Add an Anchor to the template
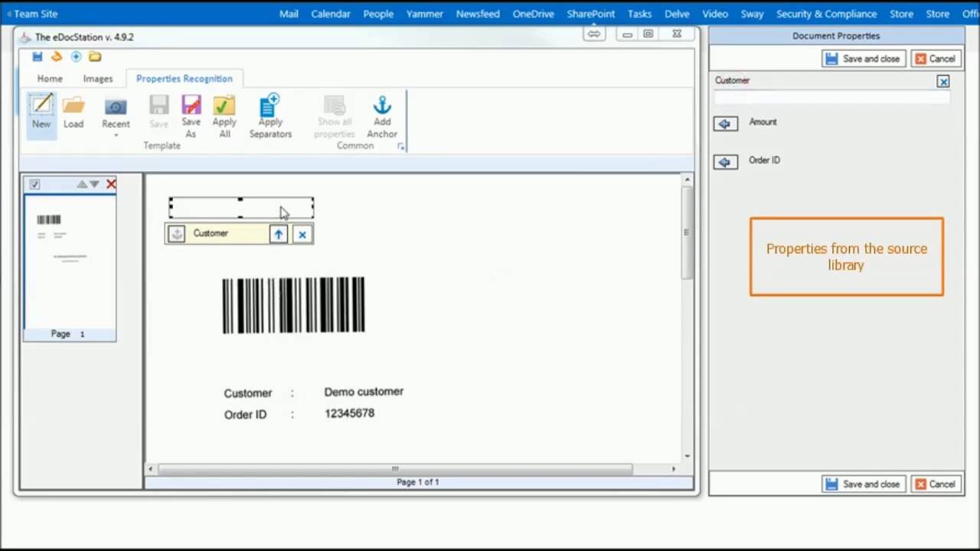 (x=382, y=116)
